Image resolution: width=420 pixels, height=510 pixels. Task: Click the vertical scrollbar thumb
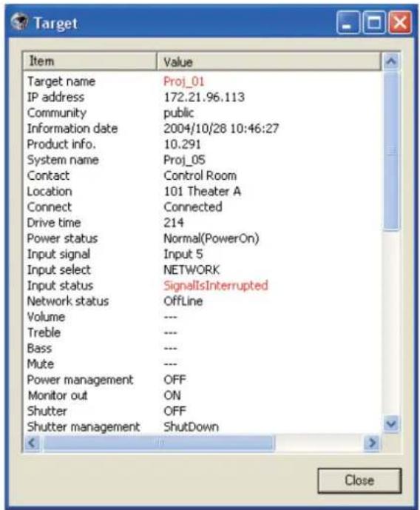[391, 150]
